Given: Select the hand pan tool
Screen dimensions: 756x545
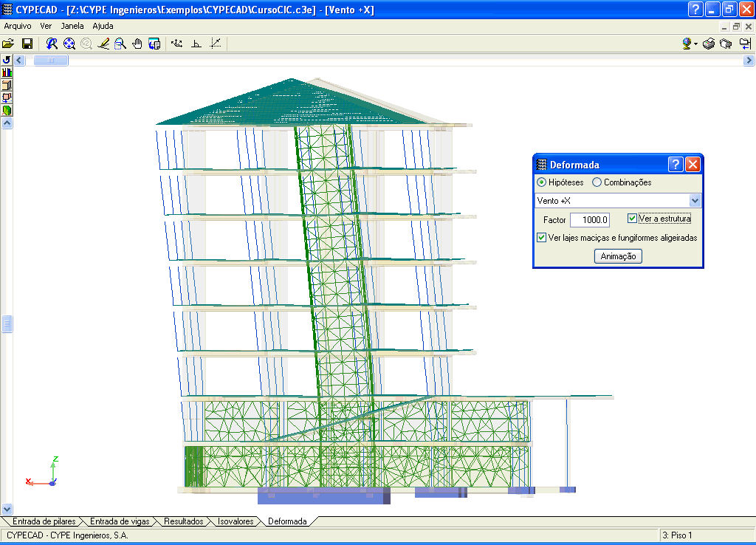Looking at the screenshot, I should [137, 44].
